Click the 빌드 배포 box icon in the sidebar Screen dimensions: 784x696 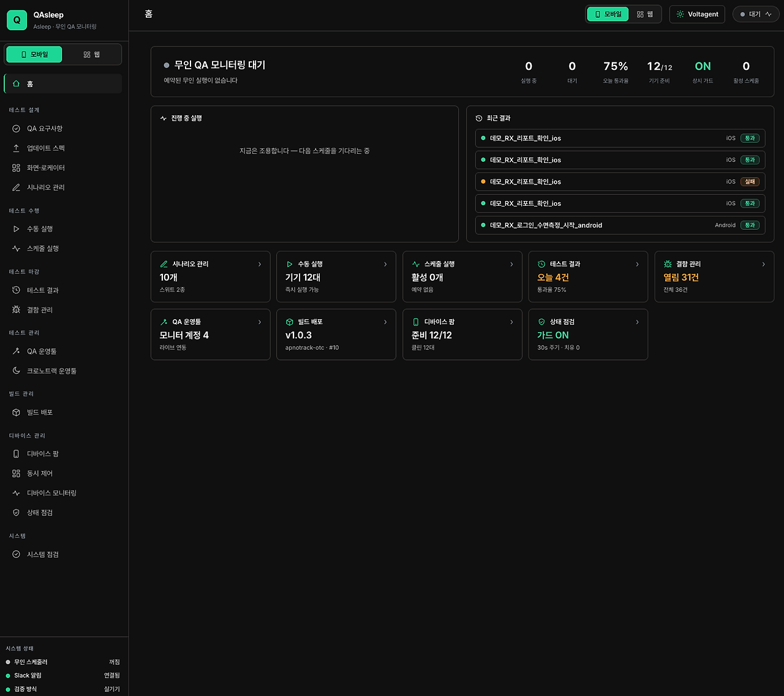pos(17,413)
